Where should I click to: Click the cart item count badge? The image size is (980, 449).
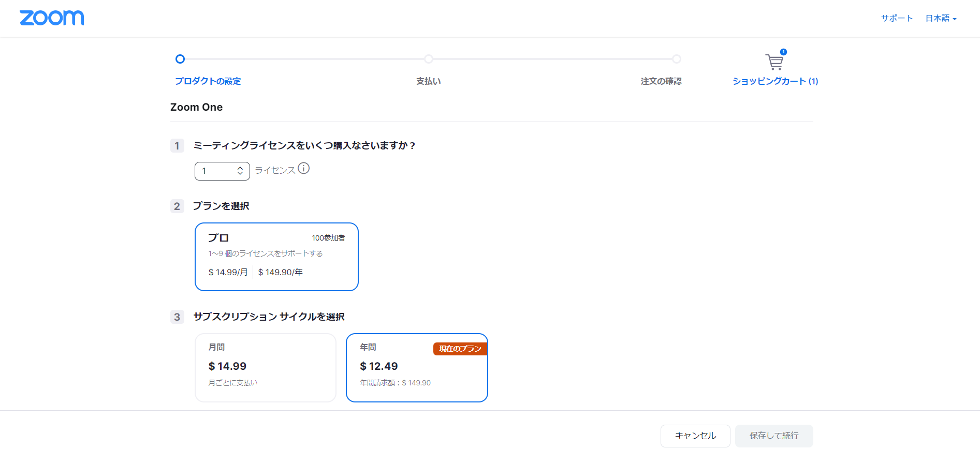click(x=783, y=52)
